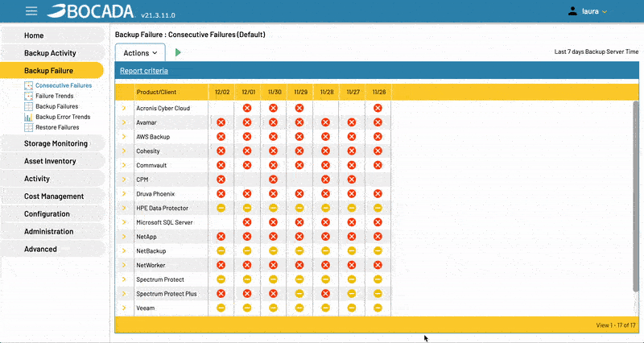Click Spectrum Protect Plus 11/29 warning icon
Viewport: 644px width, 343px height.
[x=299, y=294]
